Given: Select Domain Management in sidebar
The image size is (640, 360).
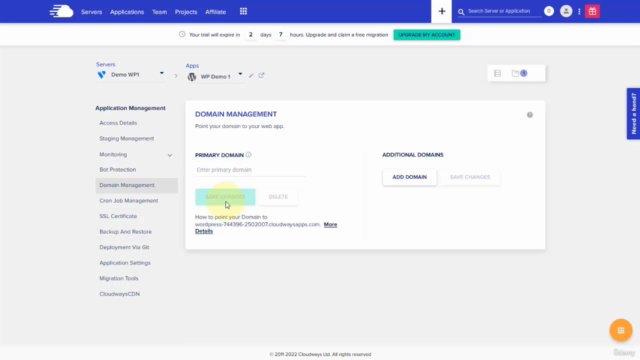Looking at the screenshot, I should coord(136,185).
